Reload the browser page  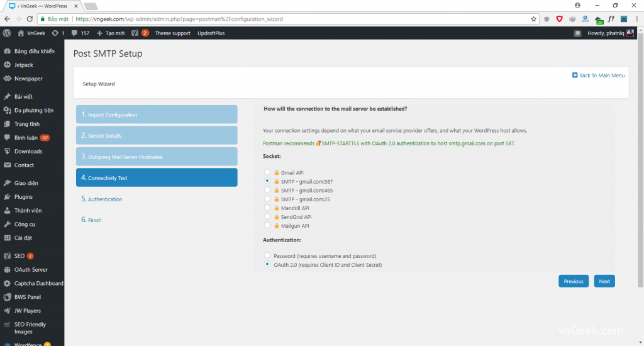(30, 19)
